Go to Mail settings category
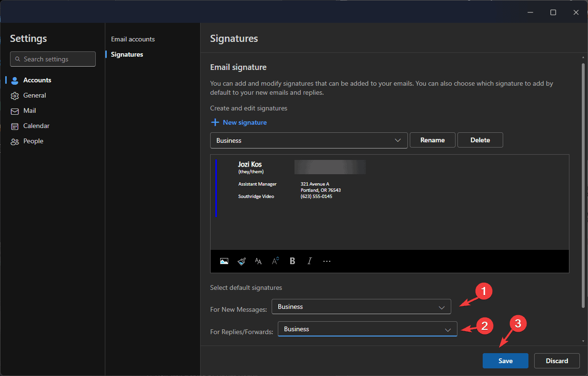Screen dimensions: 588x376 click(30, 110)
